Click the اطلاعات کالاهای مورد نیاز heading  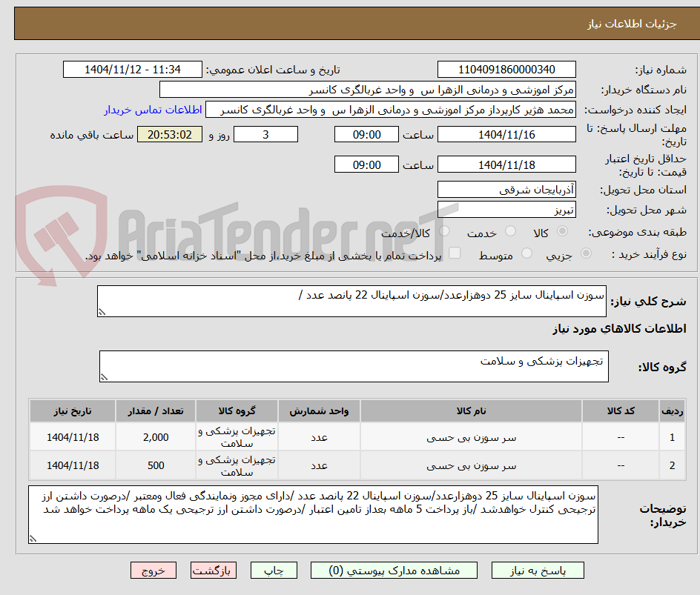pyautogui.click(x=619, y=329)
